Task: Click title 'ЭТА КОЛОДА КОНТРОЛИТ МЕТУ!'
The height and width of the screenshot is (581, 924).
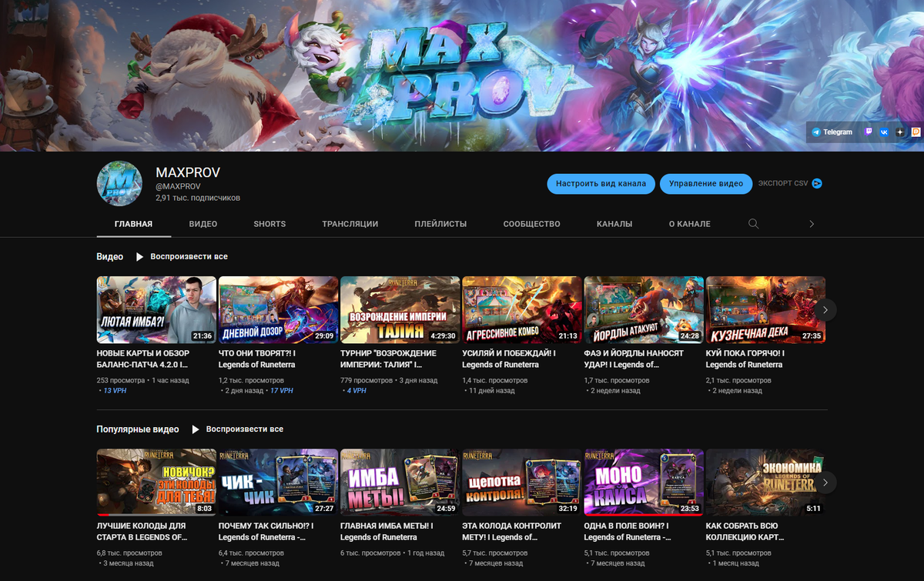Action: tap(512, 532)
